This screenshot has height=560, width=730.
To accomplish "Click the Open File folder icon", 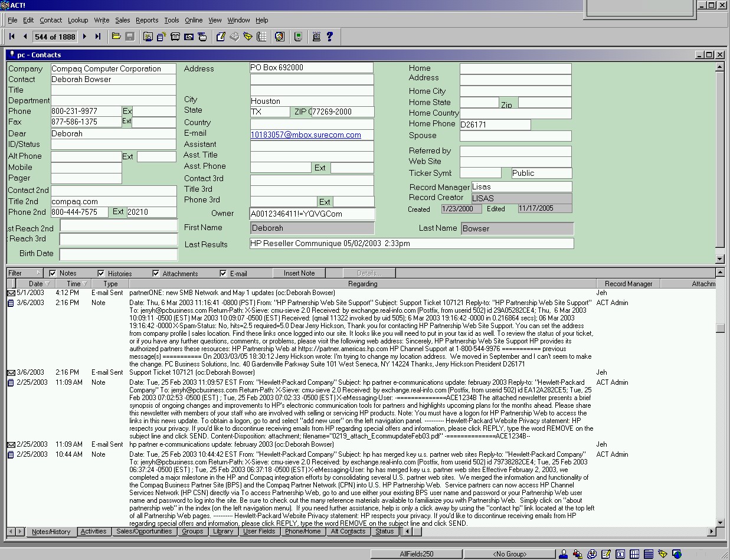I will 116,37.
